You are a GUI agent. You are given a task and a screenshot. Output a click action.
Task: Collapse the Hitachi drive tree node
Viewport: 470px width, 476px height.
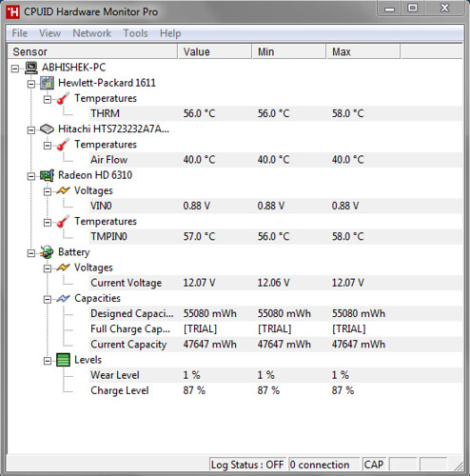[x=31, y=129]
